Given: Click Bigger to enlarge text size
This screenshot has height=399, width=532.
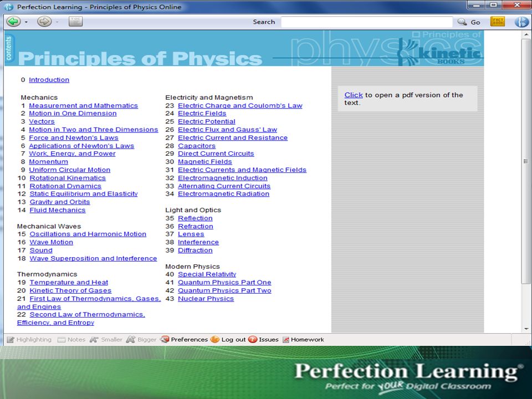Looking at the screenshot, I should coord(141,340).
